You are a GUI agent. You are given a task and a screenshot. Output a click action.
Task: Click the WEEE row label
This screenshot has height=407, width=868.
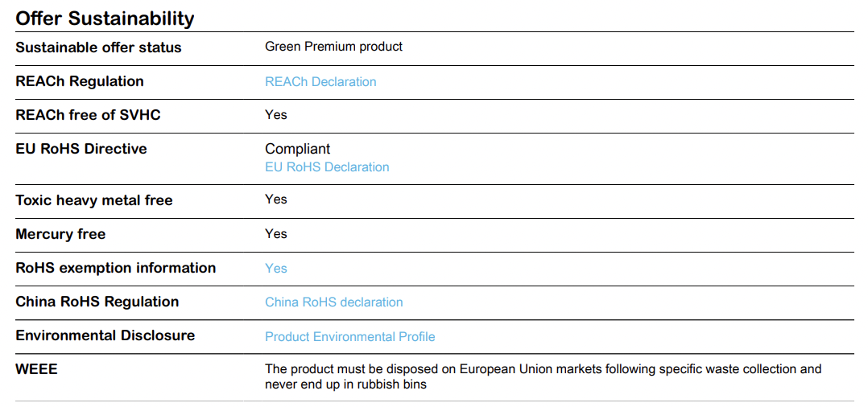pyautogui.click(x=36, y=369)
